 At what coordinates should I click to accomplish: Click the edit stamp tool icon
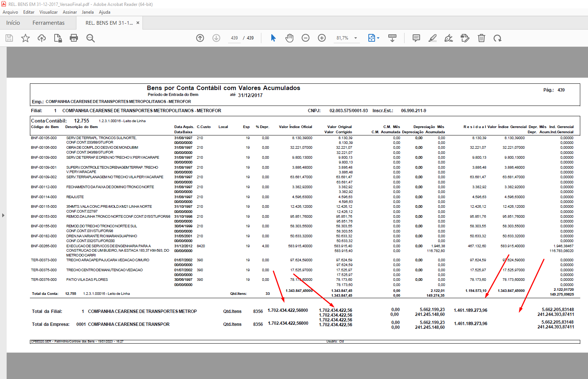(465, 38)
